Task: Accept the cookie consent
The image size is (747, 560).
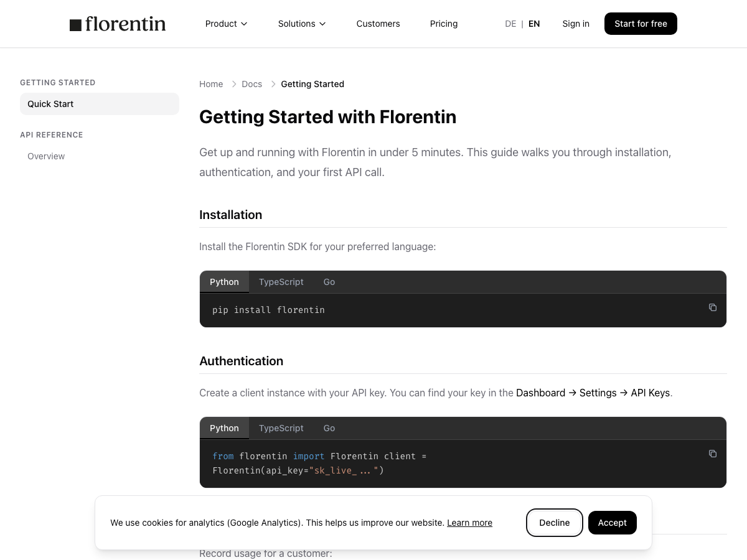Action: [x=612, y=523]
